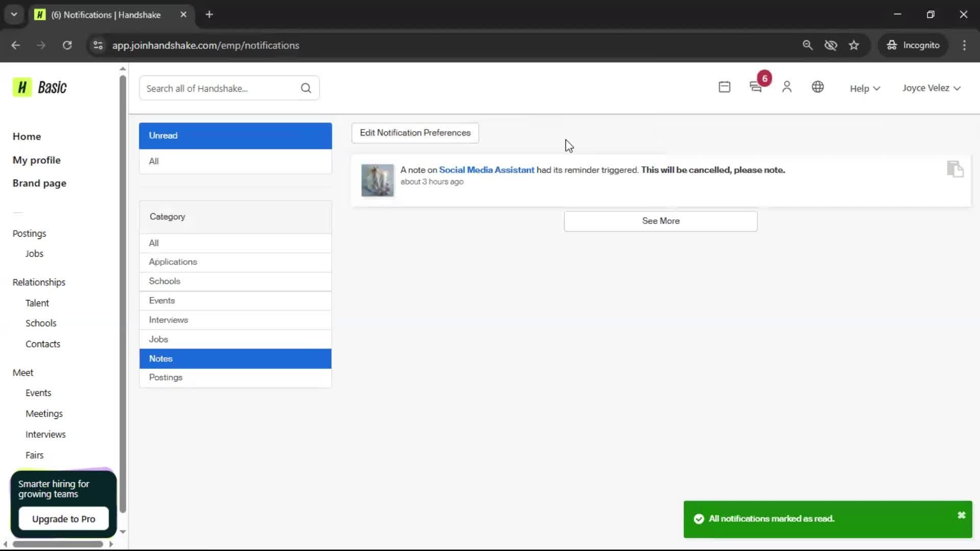Click the Incognito indicator button
This screenshot has width=980, height=551.
(914, 45)
